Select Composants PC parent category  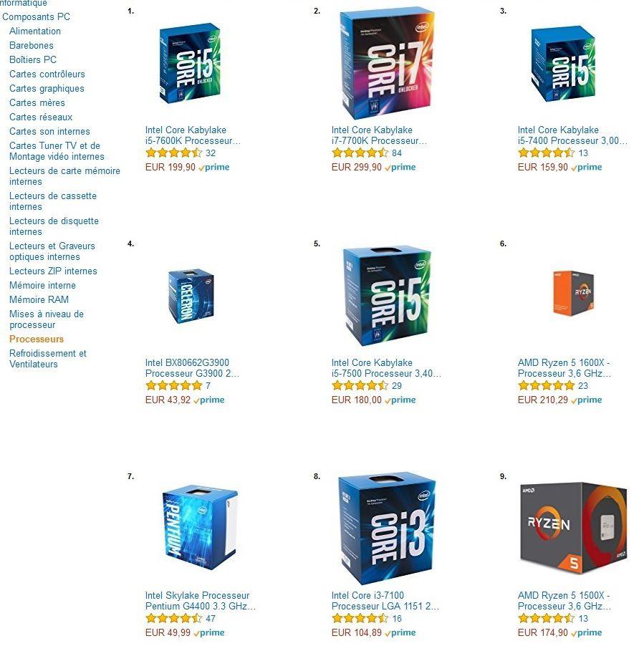click(36, 17)
